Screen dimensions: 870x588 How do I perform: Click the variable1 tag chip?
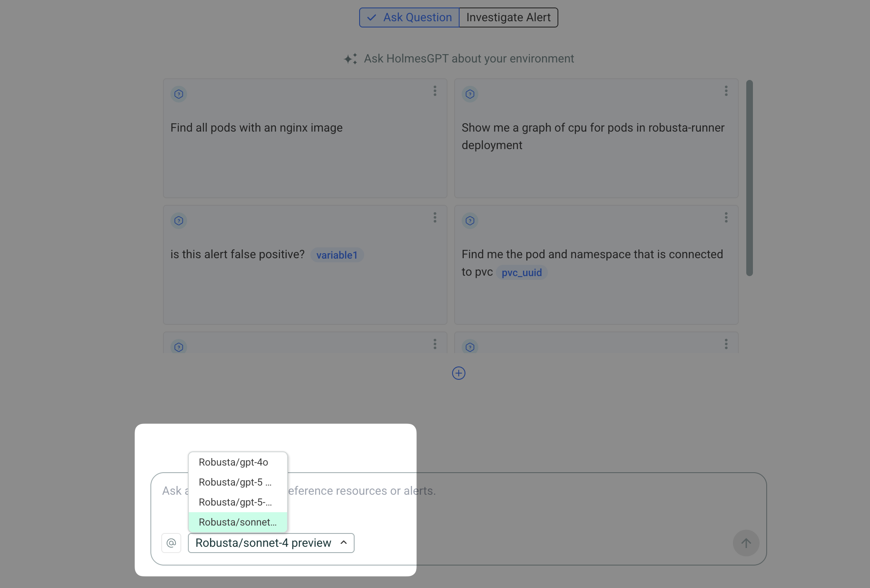pos(337,255)
